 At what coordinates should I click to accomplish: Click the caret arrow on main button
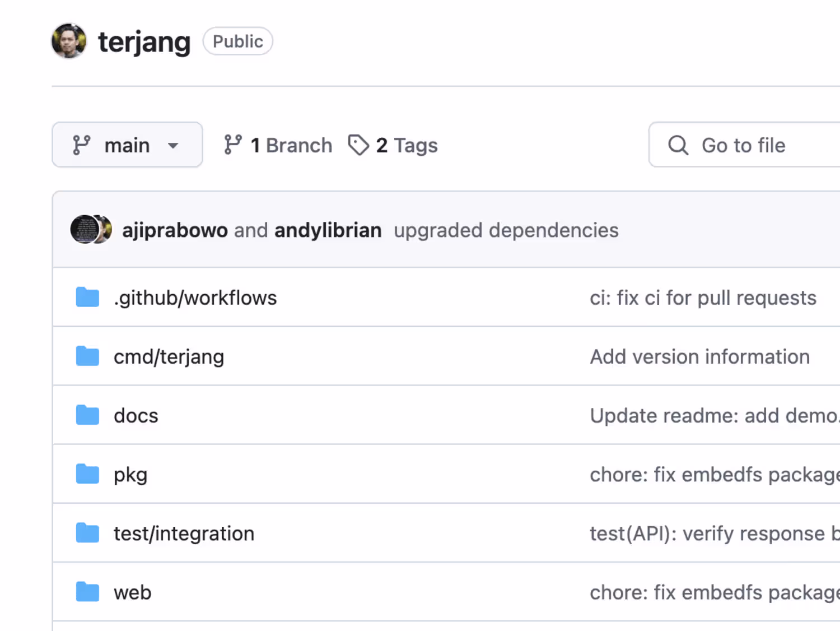pyautogui.click(x=173, y=146)
